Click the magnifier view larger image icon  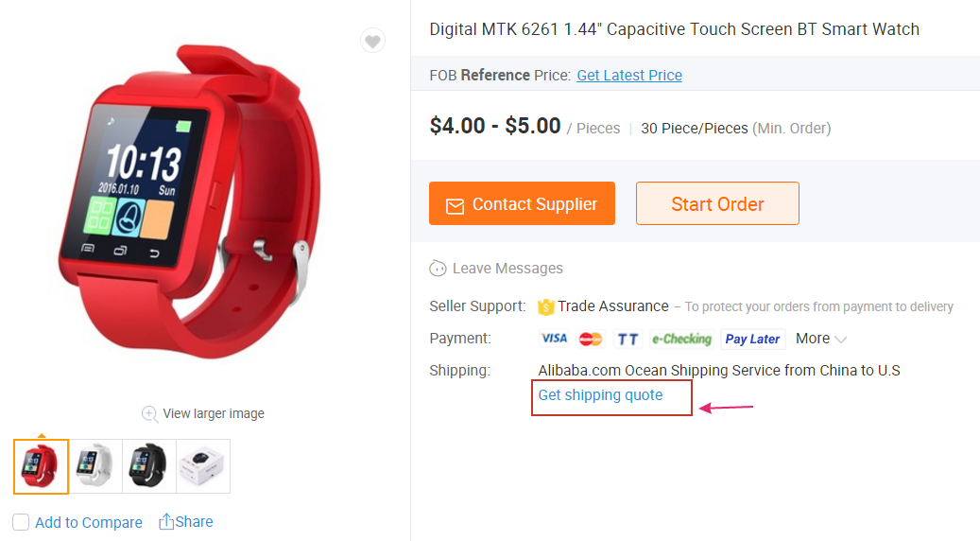[149, 413]
